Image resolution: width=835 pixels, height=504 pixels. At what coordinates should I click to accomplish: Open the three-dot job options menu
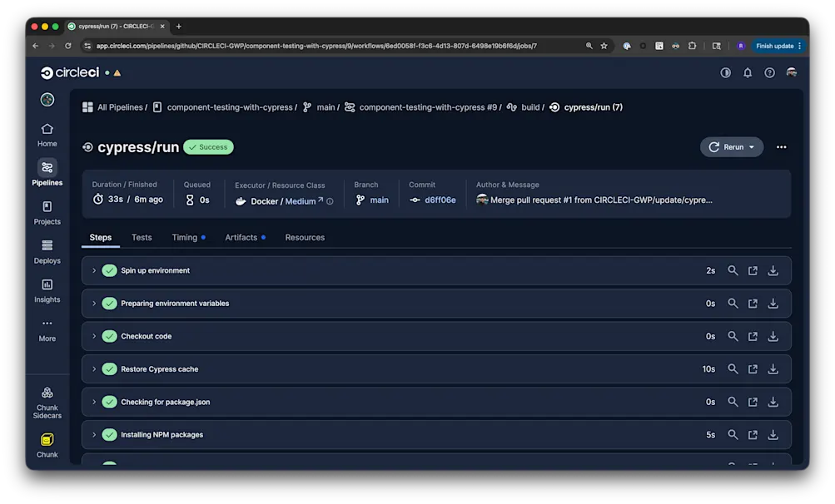[781, 147]
